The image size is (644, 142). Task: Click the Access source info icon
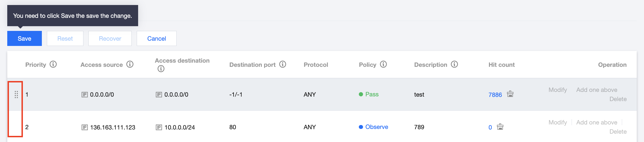tap(130, 64)
